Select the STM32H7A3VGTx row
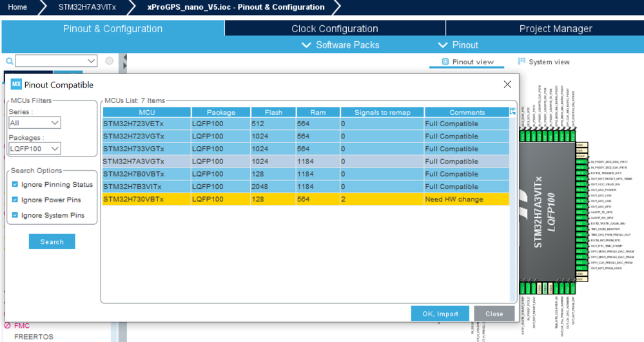The width and height of the screenshot is (644, 342). (306, 162)
